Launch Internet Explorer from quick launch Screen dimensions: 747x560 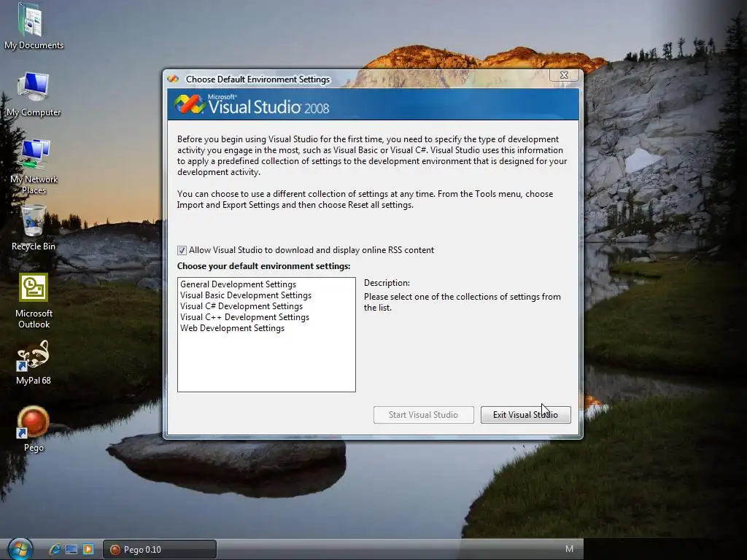[55, 549]
